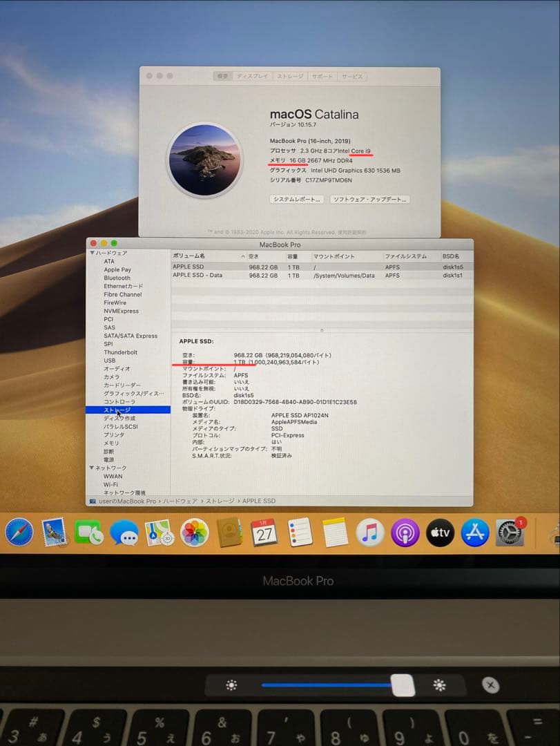Open Apple Music in the Dock

[x=371, y=532]
